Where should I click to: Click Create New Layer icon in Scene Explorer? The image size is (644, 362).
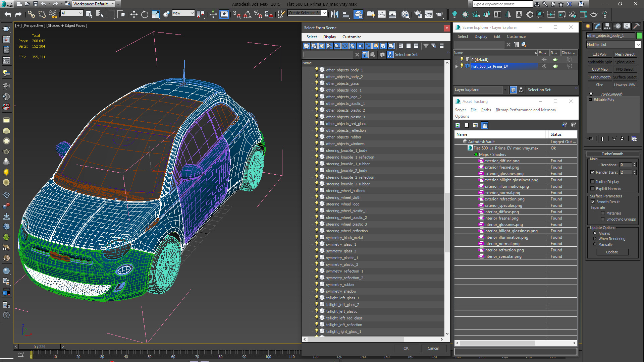(524, 45)
